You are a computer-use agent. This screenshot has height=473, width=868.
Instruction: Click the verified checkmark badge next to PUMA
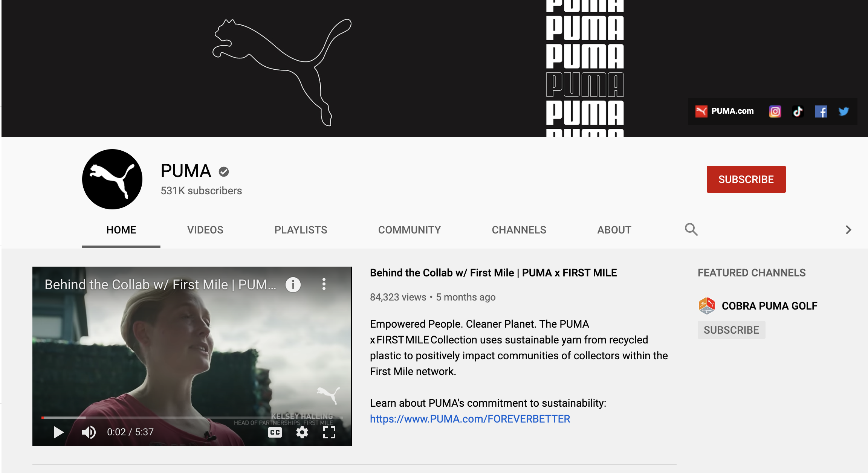[224, 172]
